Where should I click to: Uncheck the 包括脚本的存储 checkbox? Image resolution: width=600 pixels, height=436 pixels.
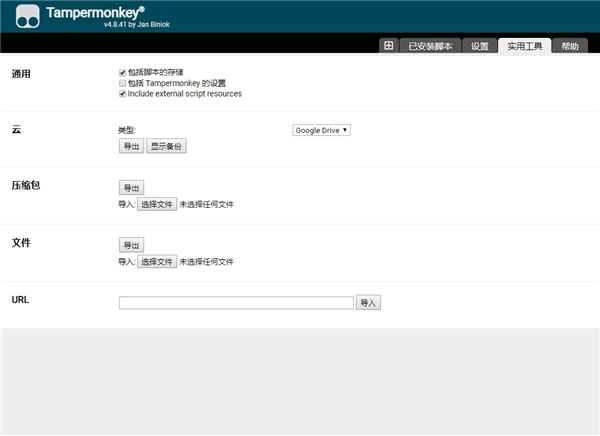point(122,73)
